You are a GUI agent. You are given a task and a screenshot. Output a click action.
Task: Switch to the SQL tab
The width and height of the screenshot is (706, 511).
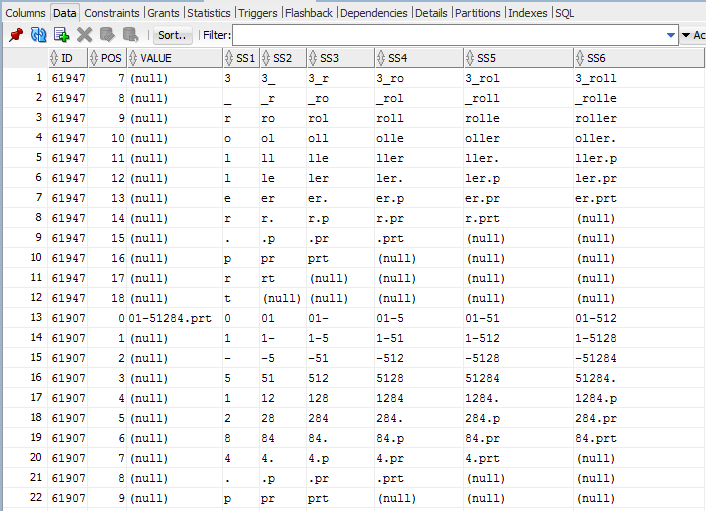(x=565, y=13)
